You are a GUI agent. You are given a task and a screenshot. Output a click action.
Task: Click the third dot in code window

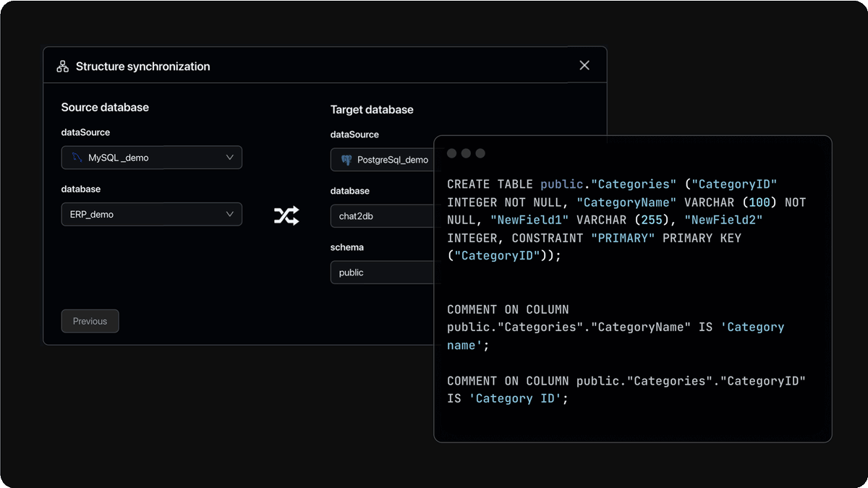[x=480, y=153]
